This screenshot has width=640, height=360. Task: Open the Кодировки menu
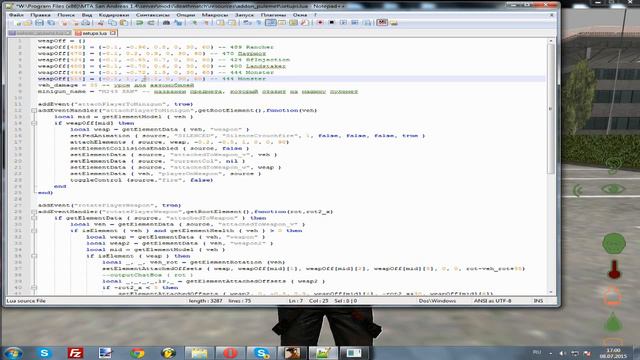(114, 15)
